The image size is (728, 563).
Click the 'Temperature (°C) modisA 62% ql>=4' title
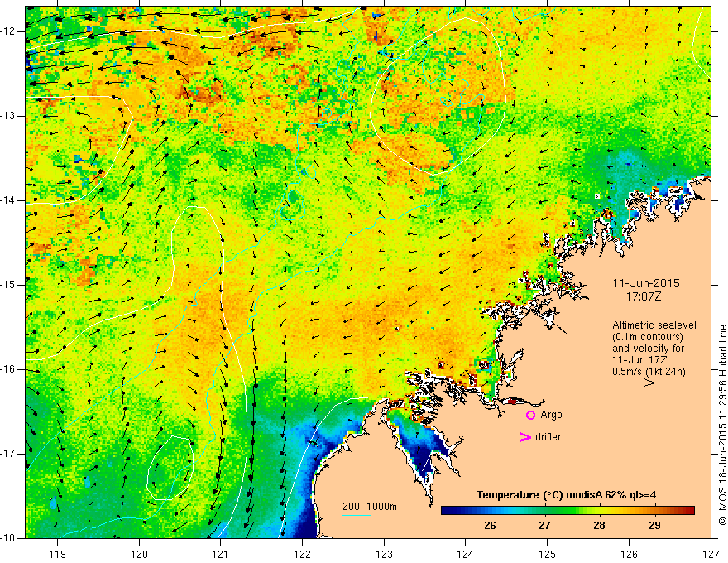[567, 495]
